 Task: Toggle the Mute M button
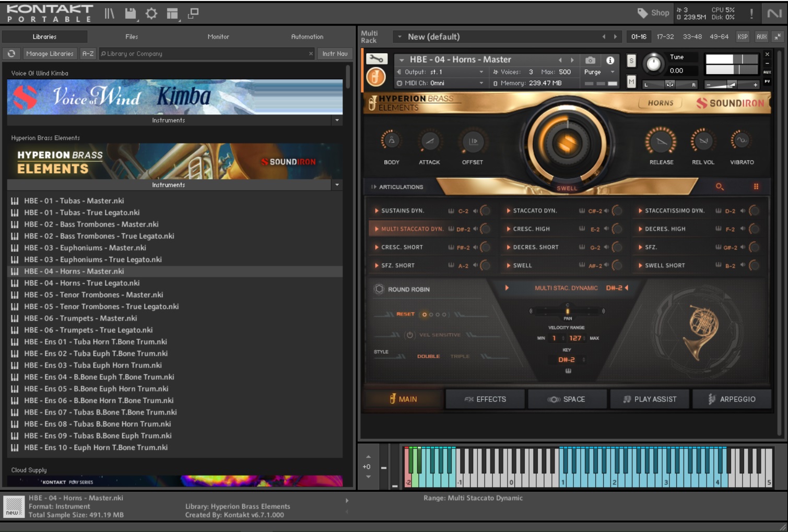click(631, 81)
